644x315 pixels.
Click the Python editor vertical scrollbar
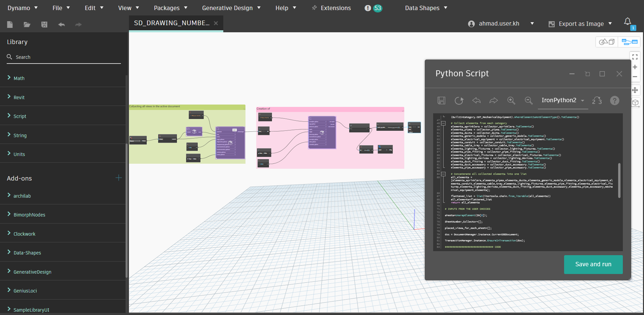coord(619,180)
